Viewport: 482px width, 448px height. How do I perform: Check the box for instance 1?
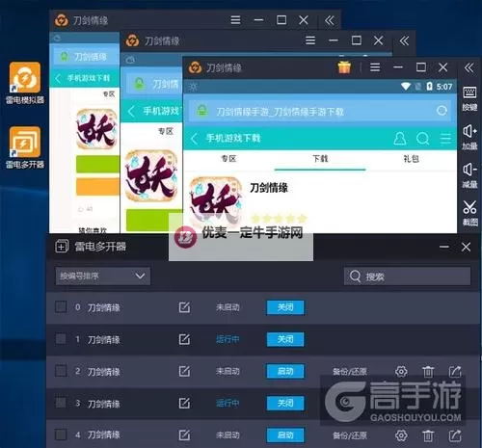tap(61, 339)
